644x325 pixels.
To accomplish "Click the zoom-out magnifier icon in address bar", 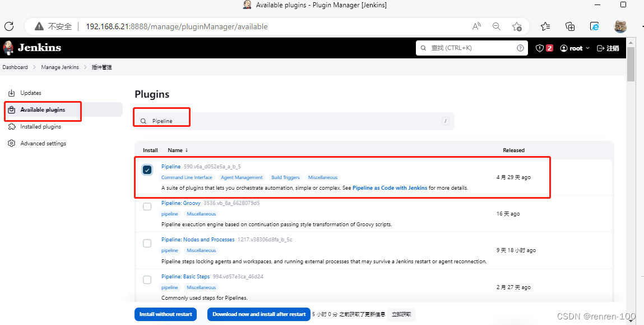I will click(x=497, y=26).
